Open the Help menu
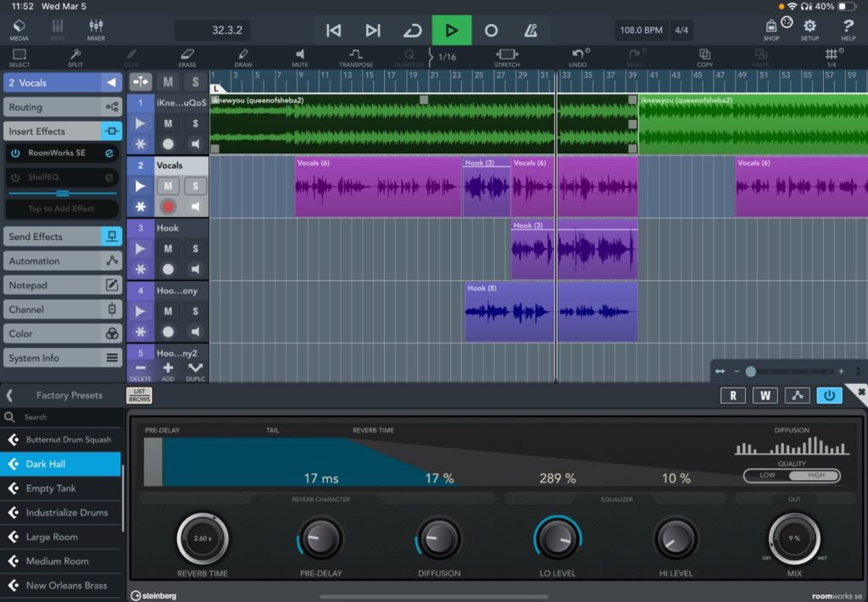This screenshot has height=602, width=868. pos(848,30)
